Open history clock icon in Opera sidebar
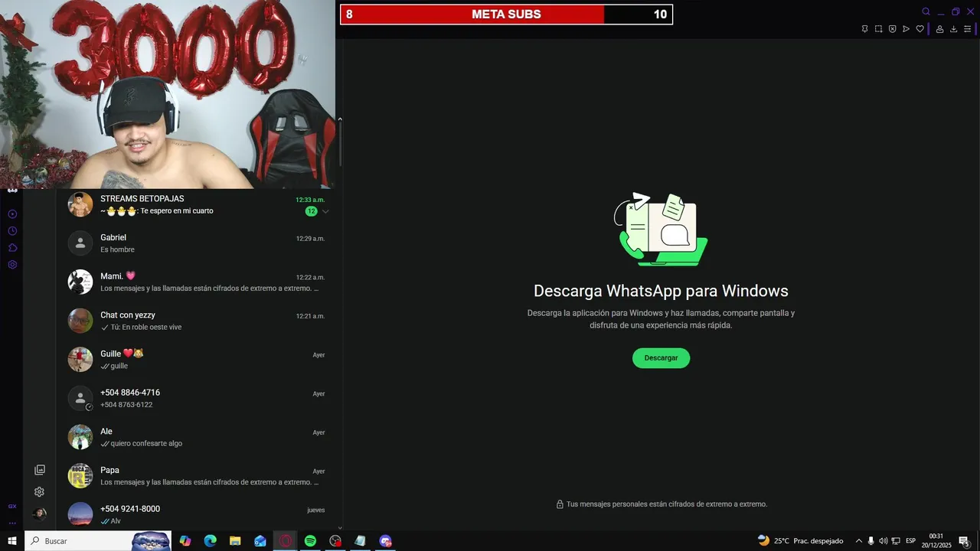This screenshot has width=980, height=551. [x=12, y=231]
